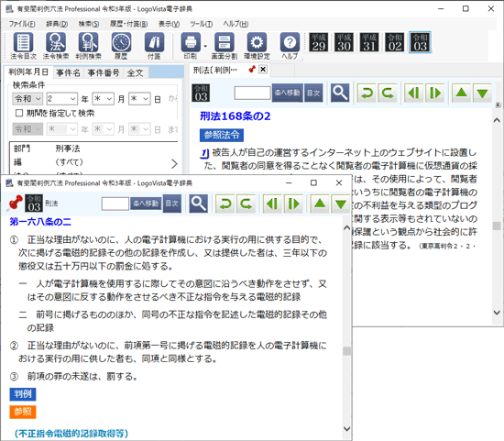Switch to the 事件名 tab
Viewport: 504px width, 441px height.
(x=68, y=72)
